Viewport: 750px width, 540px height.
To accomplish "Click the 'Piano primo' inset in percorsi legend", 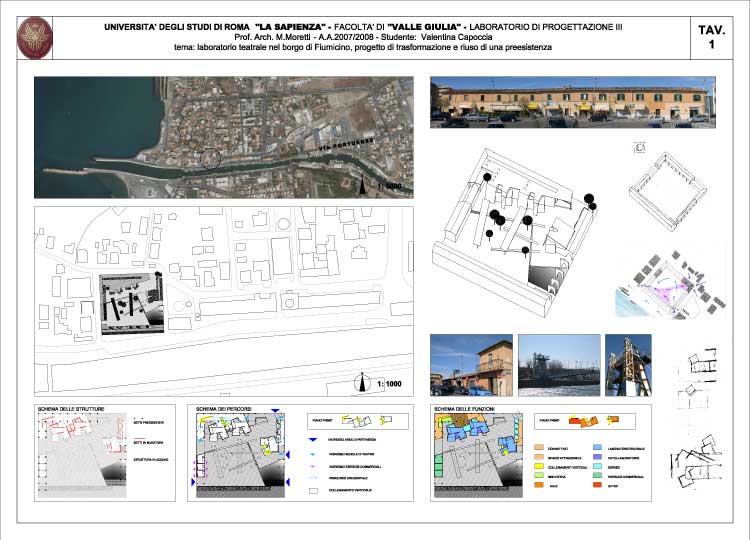I will (358, 421).
